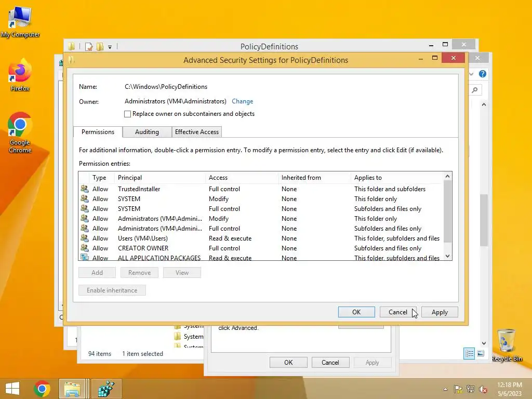
Task: Click the Change owner link
Action: [242, 101]
